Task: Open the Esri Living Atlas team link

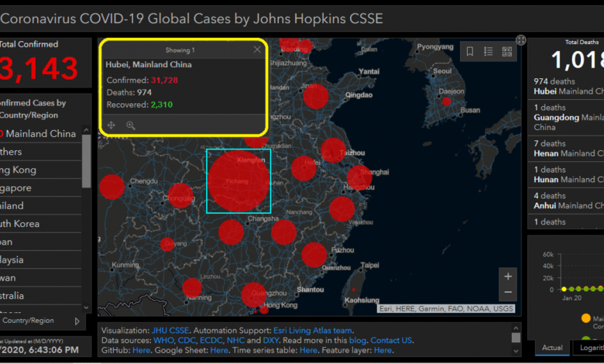Action: point(312,331)
